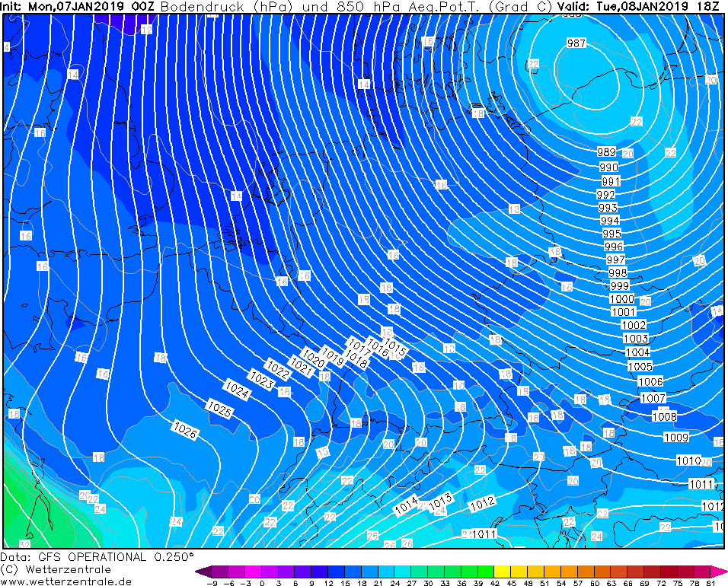Select the 991 isobar label
The image size is (728, 586).
click(611, 181)
